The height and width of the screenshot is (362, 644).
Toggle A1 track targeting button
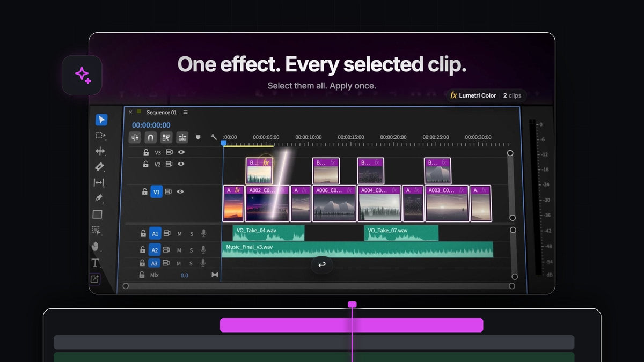155,234
